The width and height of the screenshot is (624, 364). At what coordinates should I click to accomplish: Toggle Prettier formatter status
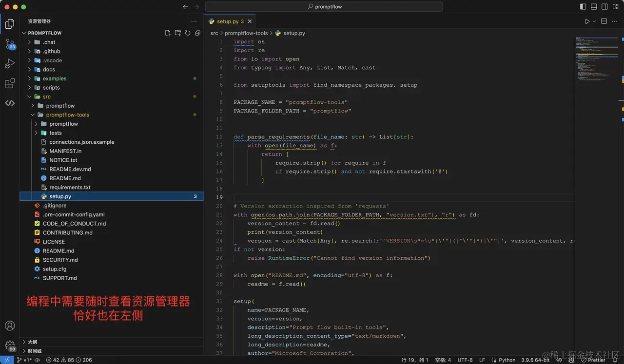tap(593, 360)
